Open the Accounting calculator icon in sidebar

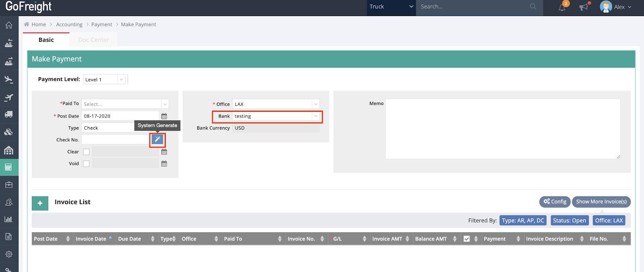(8, 167)
